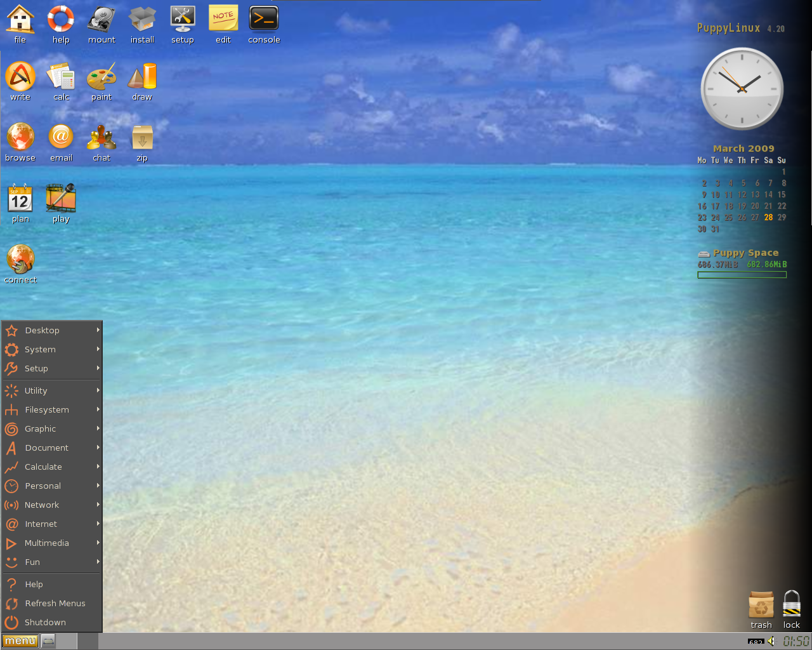The height and width of the screenshot is (650, 812).
Task: Click Refresh Menus
Action: [52, 603]
